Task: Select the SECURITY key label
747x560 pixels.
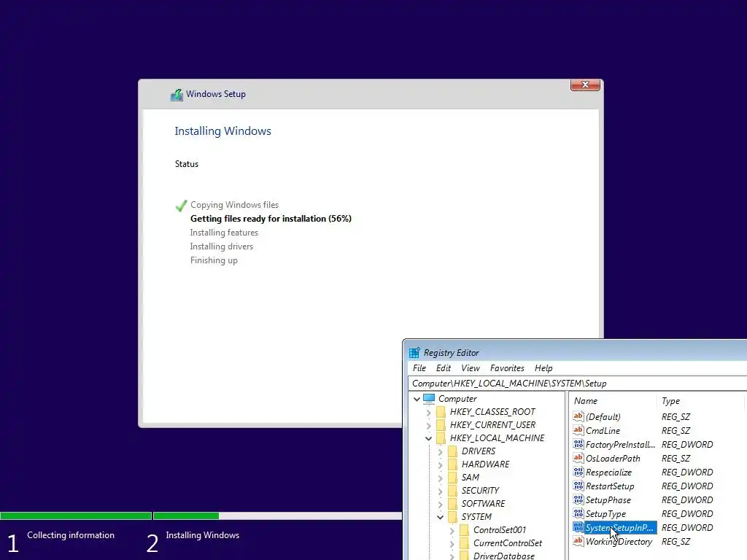Action: click(480, 491)
